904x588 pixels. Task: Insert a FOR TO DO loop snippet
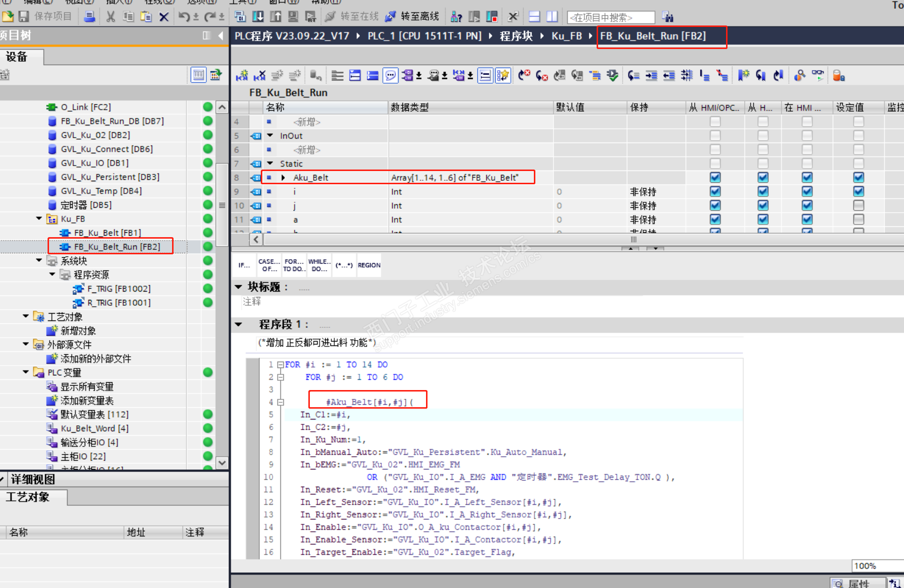(294, 265)
